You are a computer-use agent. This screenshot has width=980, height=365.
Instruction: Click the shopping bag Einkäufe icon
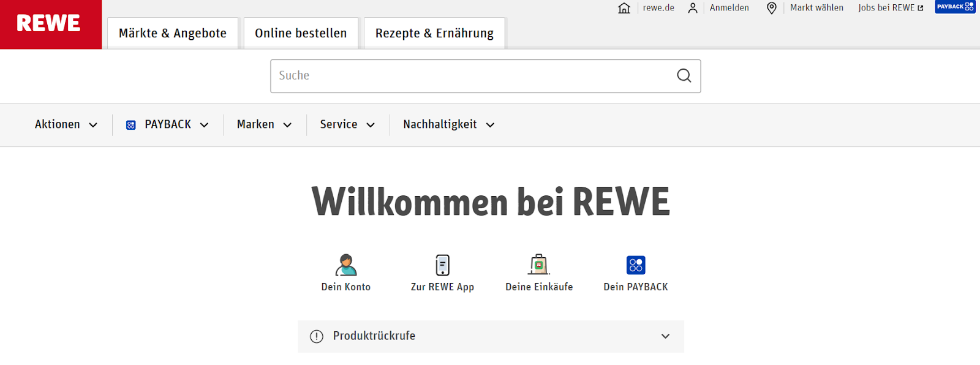tap(539, 265)
